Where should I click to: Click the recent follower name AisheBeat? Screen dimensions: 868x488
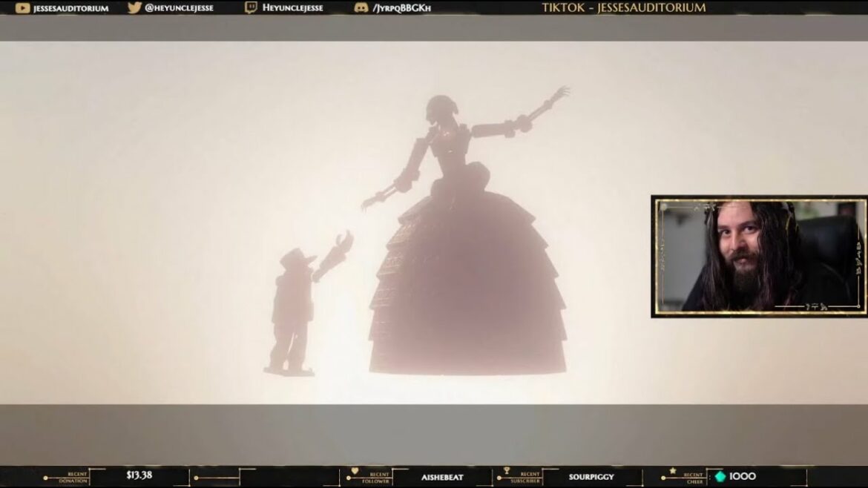(x=442, y=477)
